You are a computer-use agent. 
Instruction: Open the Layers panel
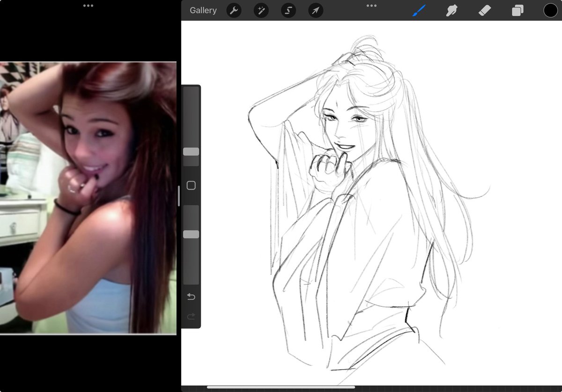pos(517,10)
